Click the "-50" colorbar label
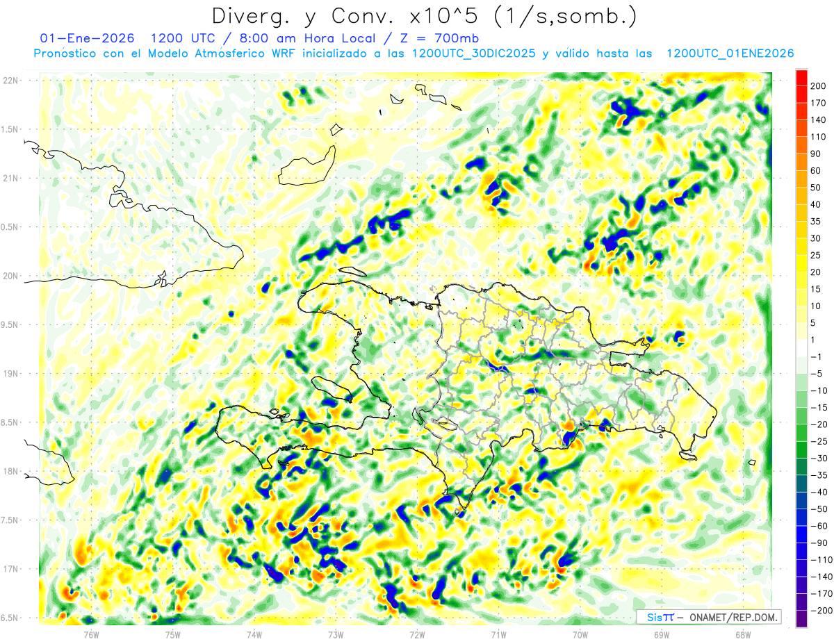This screenshot has width=834, height=644. pyautogui.click(x=819, y=509)
